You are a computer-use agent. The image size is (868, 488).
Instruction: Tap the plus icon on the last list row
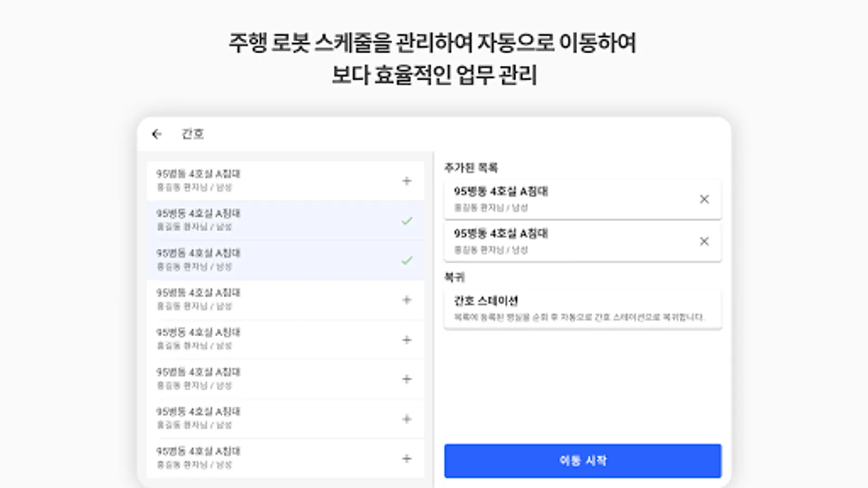[x=407, y=459]
